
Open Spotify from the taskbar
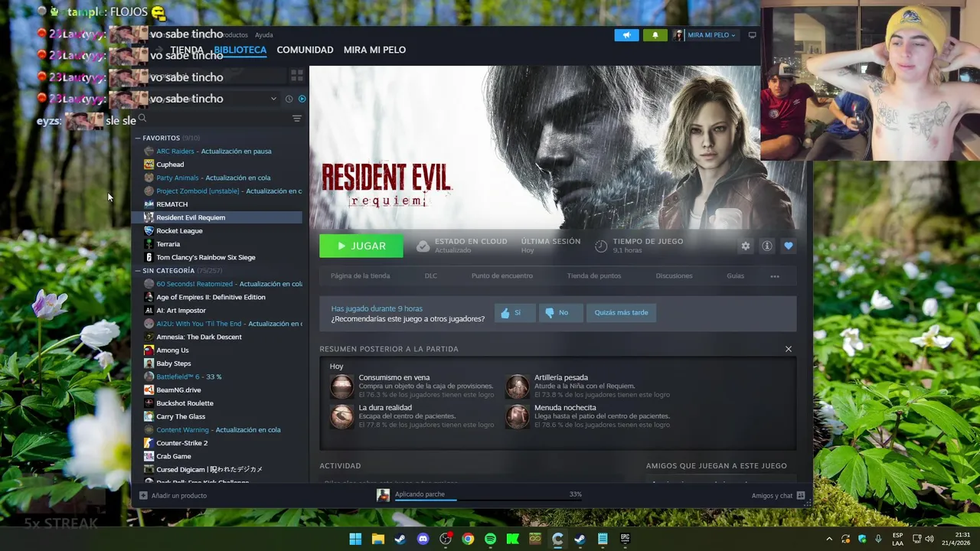(x=491, y=539)
